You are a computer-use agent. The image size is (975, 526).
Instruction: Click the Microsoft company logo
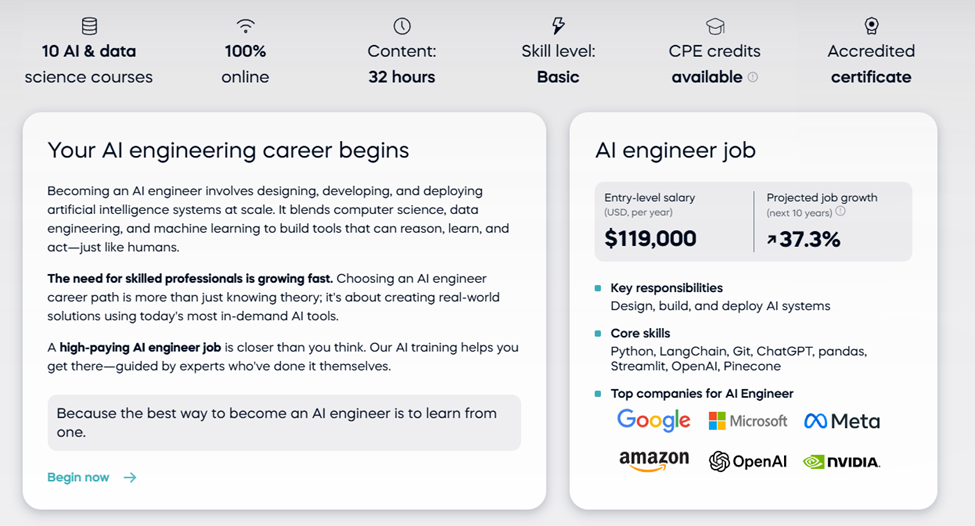(x=748, y=421)
